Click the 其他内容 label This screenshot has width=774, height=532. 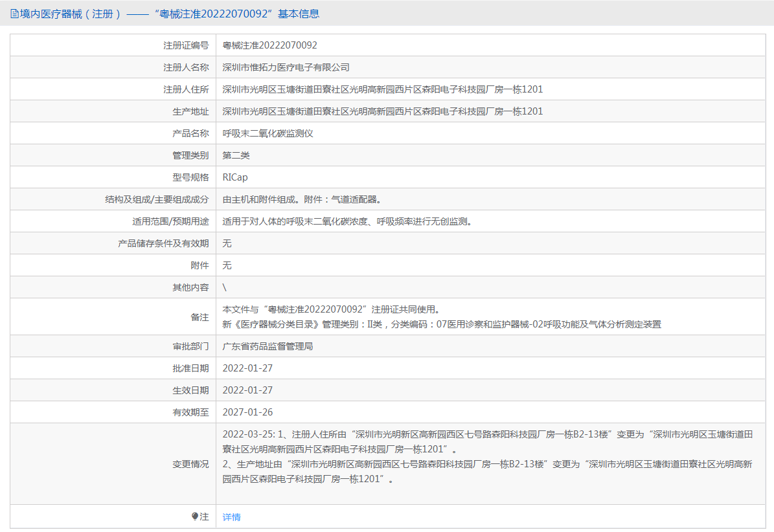pyautogui.click(x=190, y=287)
